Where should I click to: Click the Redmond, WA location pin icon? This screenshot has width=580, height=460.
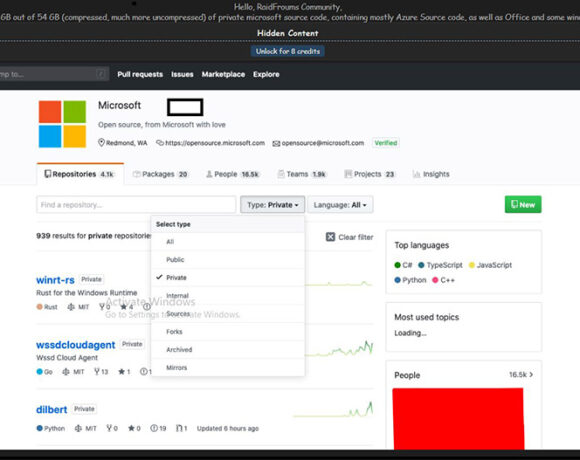[101, 143]
